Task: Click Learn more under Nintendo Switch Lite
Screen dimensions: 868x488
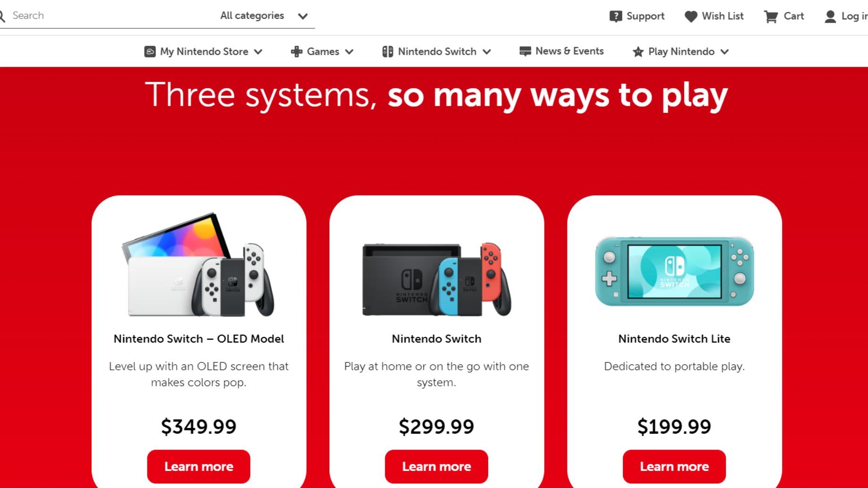Action: 674,466
